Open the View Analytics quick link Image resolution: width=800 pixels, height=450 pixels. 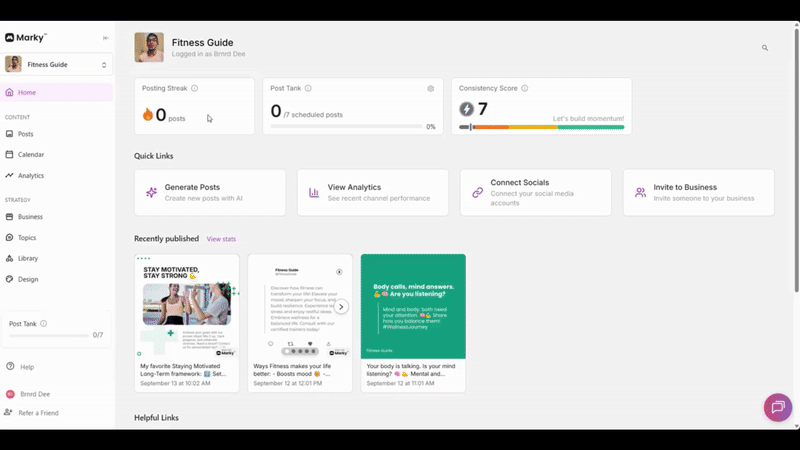point(373,192)
